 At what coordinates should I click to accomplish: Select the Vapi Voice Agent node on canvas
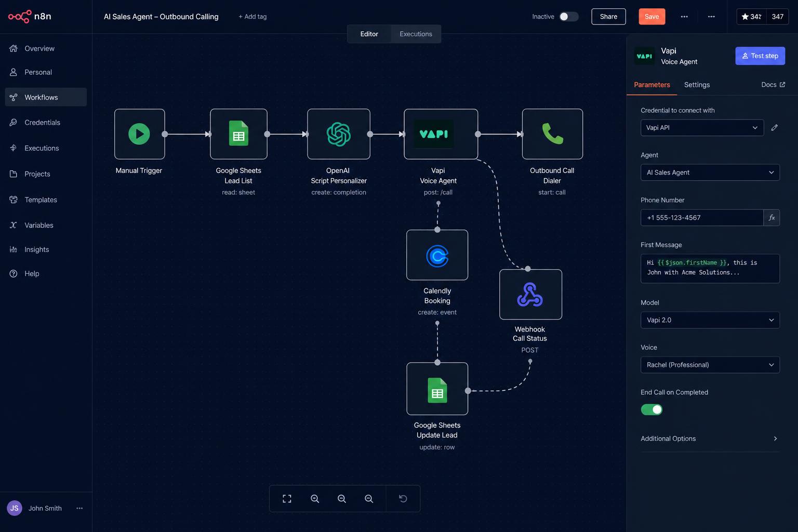441,134
